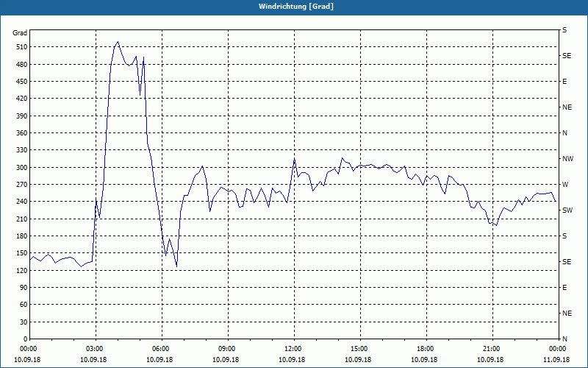Pick the E compass label beside 90 gridline
Screen dimensions: 588x368
coord(564,288)
